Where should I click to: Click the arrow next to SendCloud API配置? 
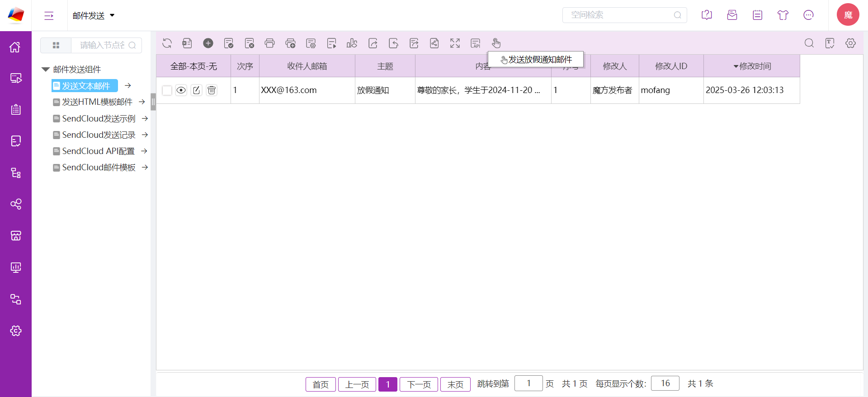tap(144, 151)
